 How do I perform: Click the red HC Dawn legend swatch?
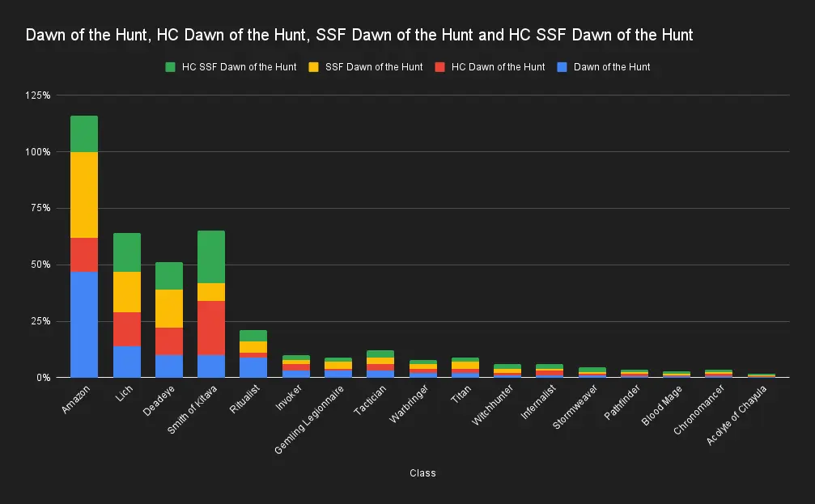(439, 66)
